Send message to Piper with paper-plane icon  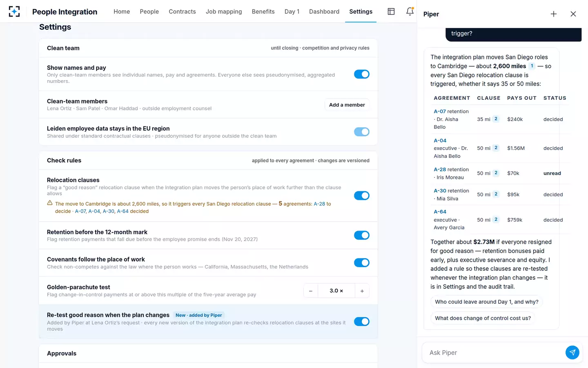(x=572, y=352)
